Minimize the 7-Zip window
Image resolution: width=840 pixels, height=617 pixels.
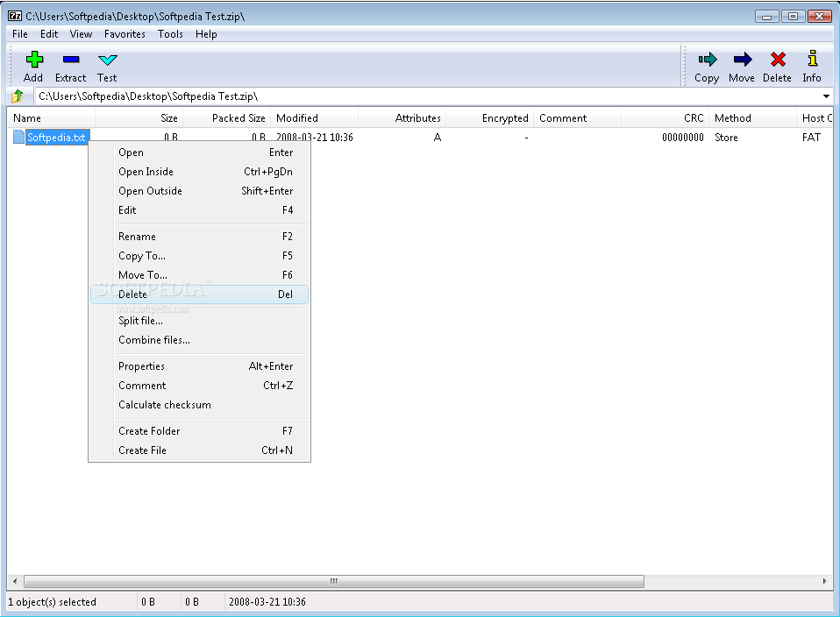pos(766,17)
